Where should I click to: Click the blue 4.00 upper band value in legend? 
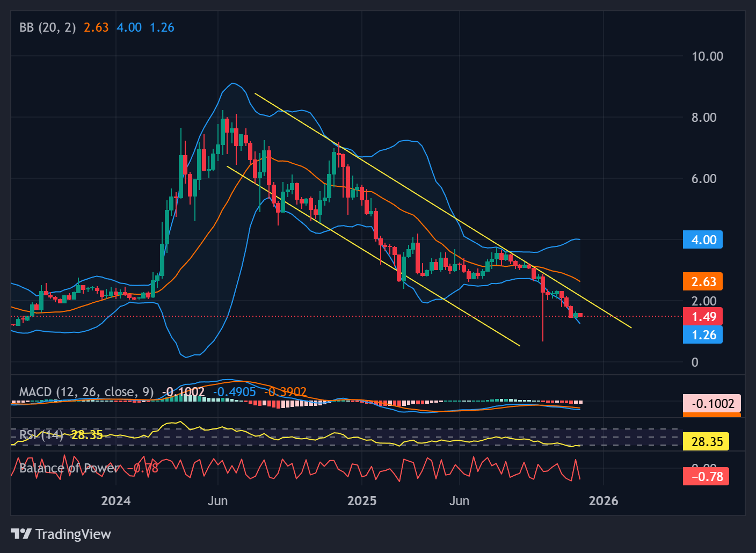pyautogui.click(x=128, y=27)
